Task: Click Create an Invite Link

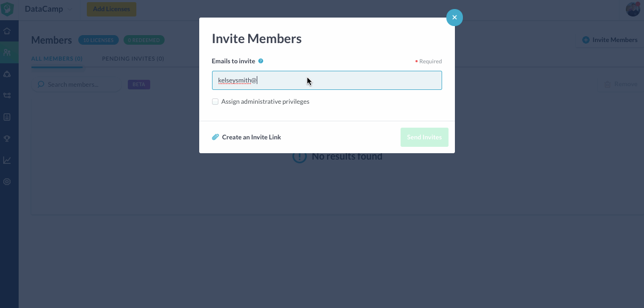Action: (251, 137)
